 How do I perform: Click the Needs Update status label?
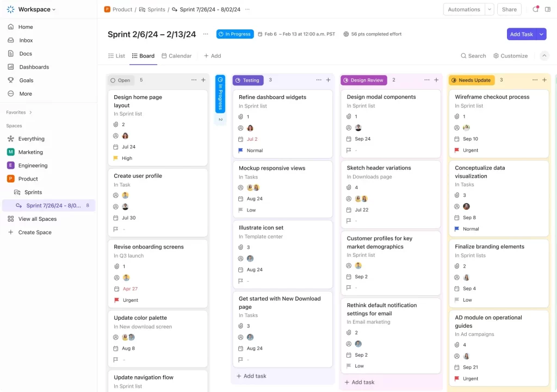tap(472, 80)
